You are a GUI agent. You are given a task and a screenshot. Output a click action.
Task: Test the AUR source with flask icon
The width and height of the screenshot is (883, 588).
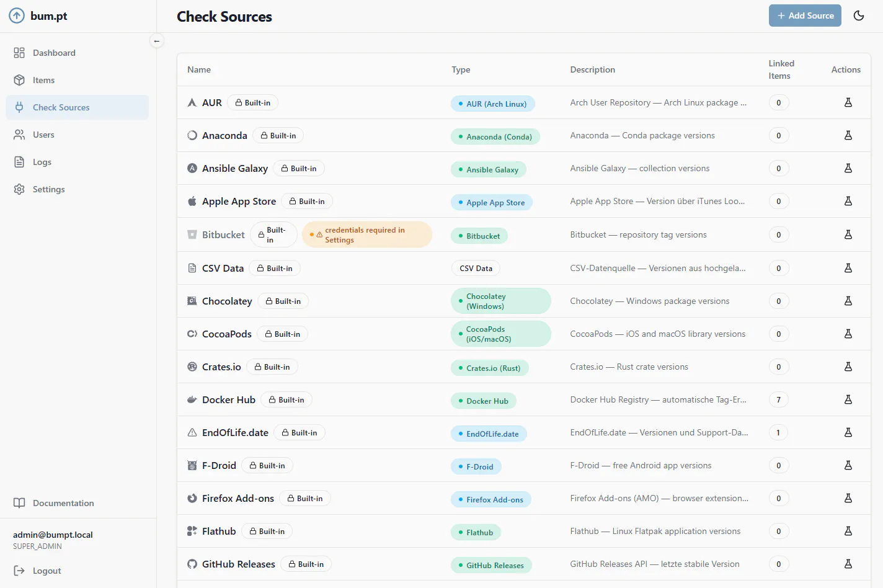[848, 102]
